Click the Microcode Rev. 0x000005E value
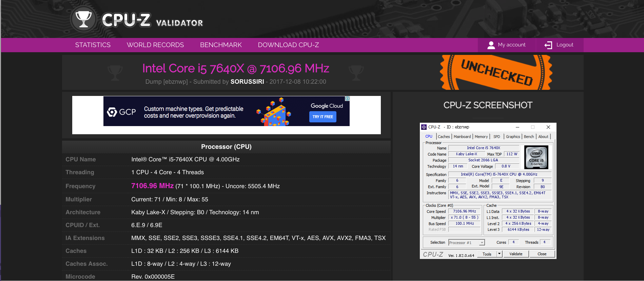 tap(153, 277)
